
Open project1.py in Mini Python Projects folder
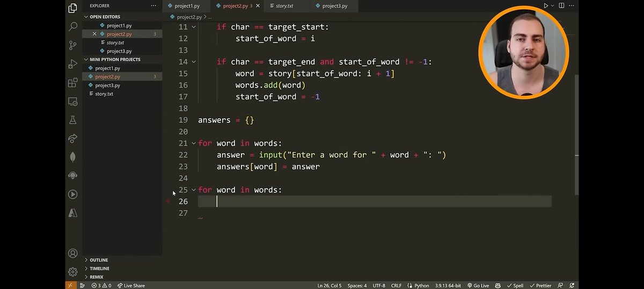(x=122, y=68)
